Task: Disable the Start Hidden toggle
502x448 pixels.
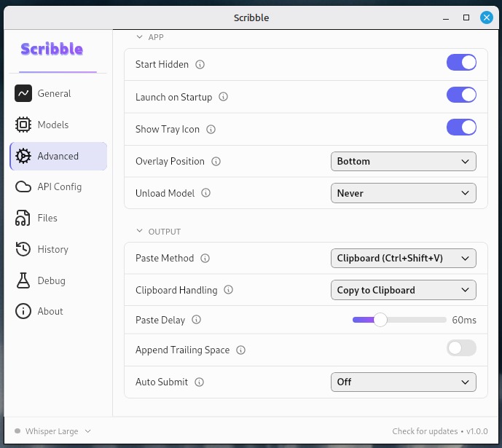Action: coord(461,63)
